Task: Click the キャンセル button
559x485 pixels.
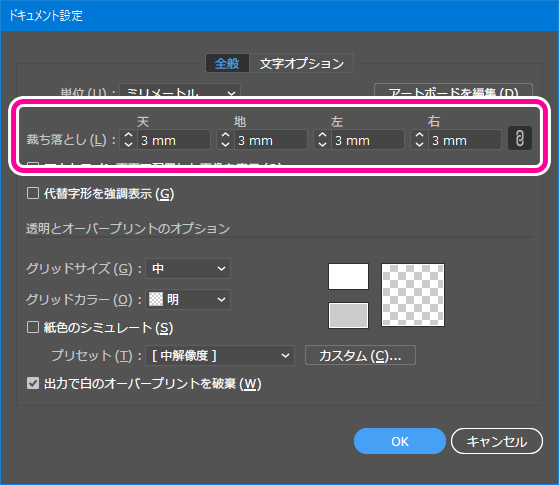Action: 497,441
